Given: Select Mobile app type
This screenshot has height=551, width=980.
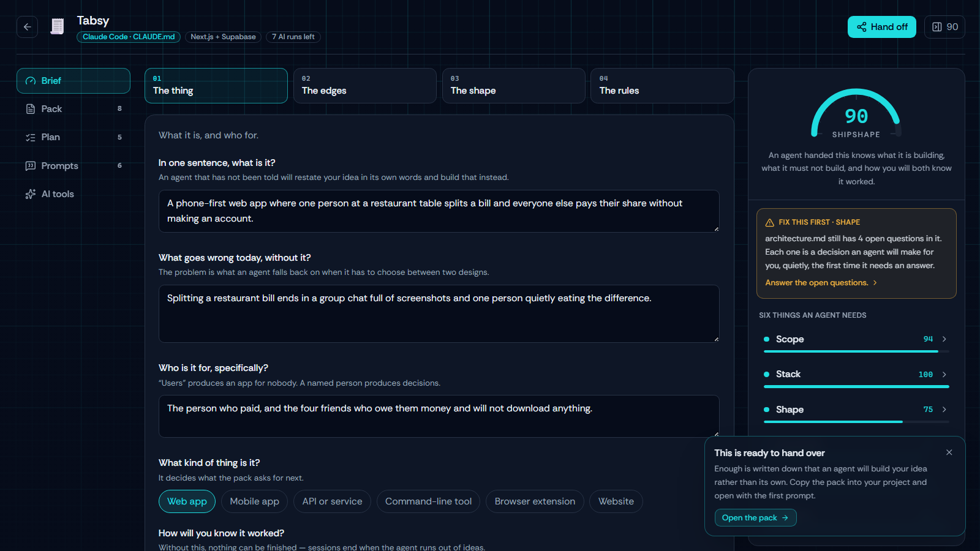Looking at the screenshot, I should [254, 501].
